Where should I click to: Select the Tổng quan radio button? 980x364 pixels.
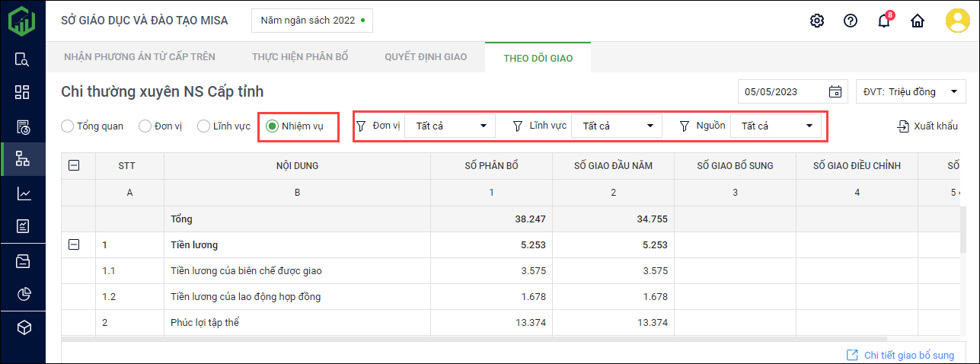(x=68, y=126)
